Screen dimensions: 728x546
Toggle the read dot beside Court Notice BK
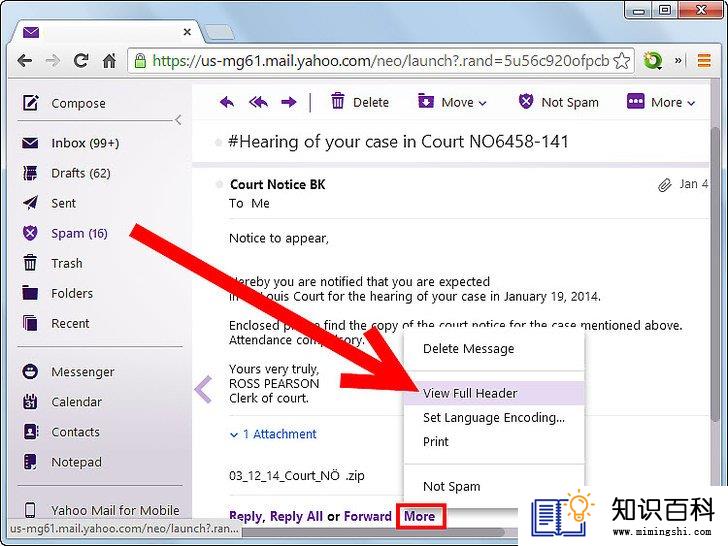click(x=219, y=185)
